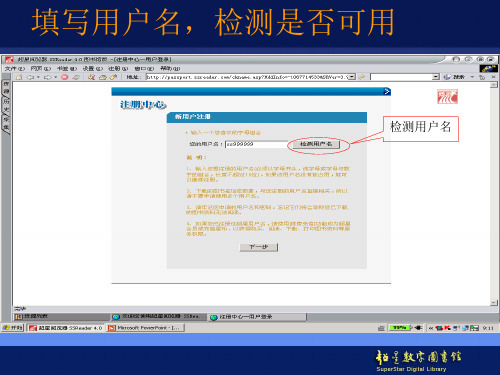Click the go arrow icon after the address bar
This screenshot has width=500, height=375.
coord(362,77)
